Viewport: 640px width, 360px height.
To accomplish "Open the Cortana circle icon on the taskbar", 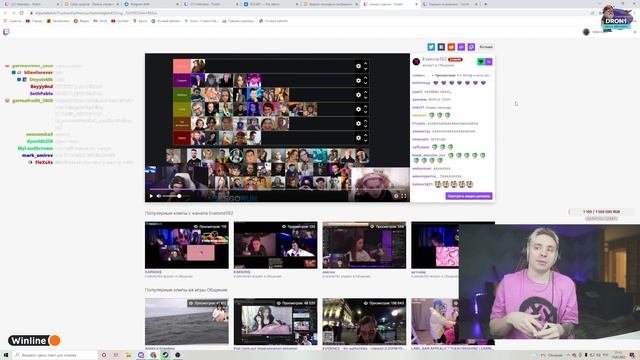I will coord(104,355).
